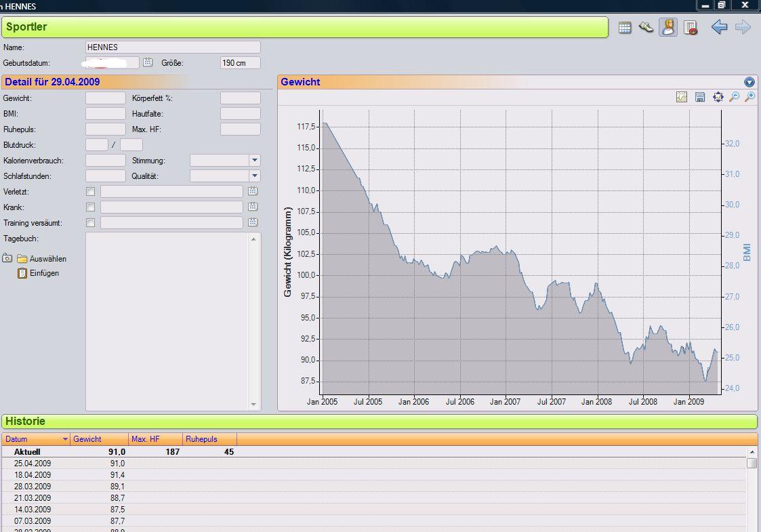Click the Max. HF input field

pyautogui.click(x=241, y=129)
